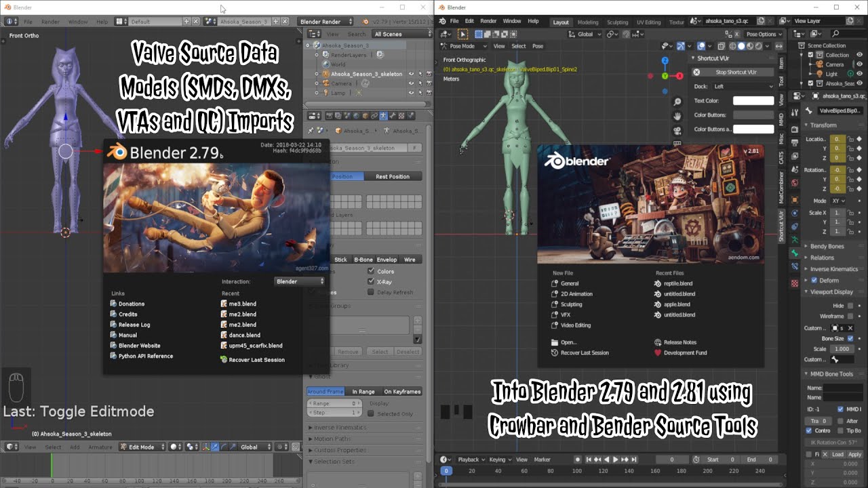Toggle the Deform checkbox
The height and width of the screenshot is (488, 868).
[x=814, y=280]
